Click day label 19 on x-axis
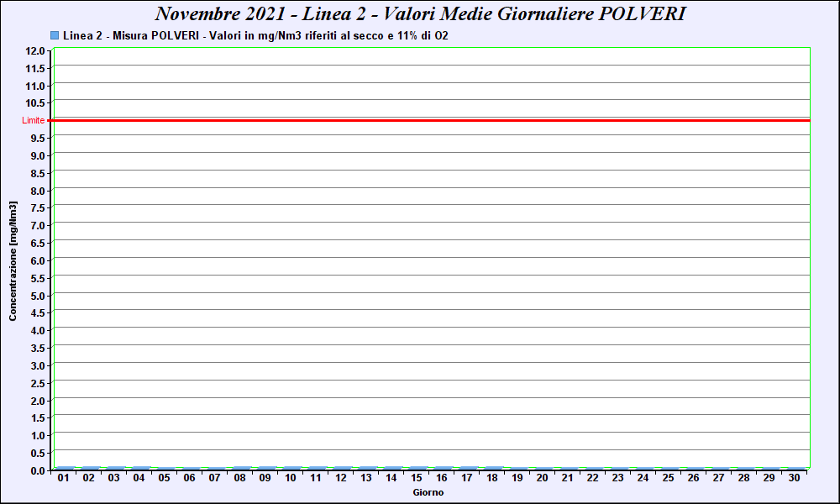Viewport: 840px width, 504px height. (517, 478)
